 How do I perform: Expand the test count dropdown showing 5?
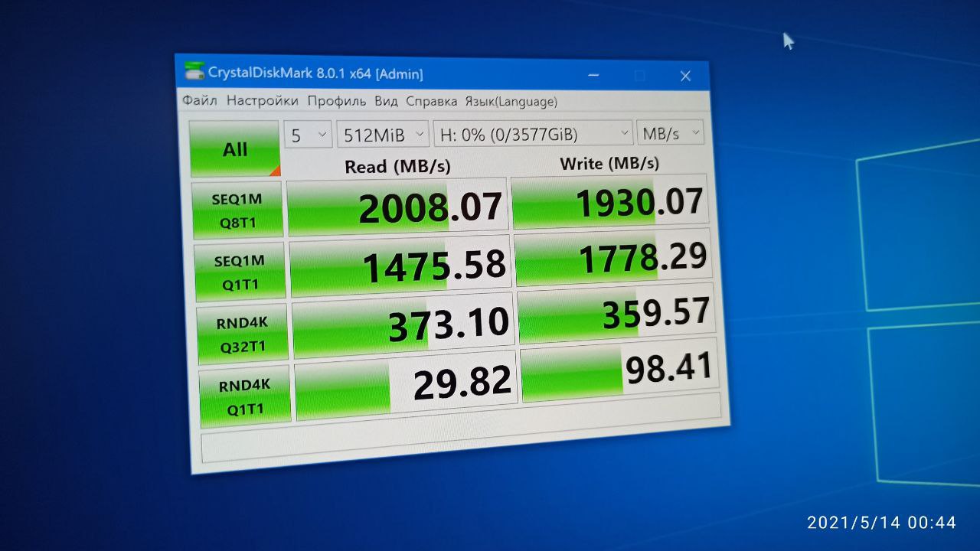click(x=308, y=135)
